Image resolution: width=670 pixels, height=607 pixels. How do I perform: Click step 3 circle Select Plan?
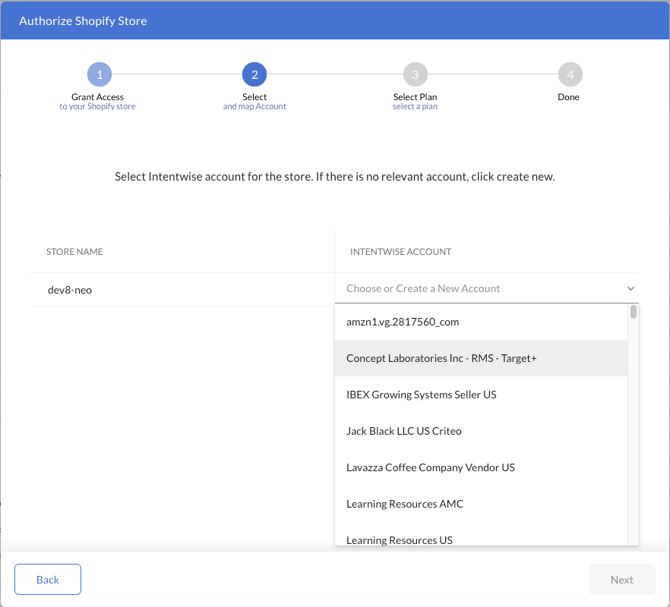pyautogui.click(x=415, y=74)
